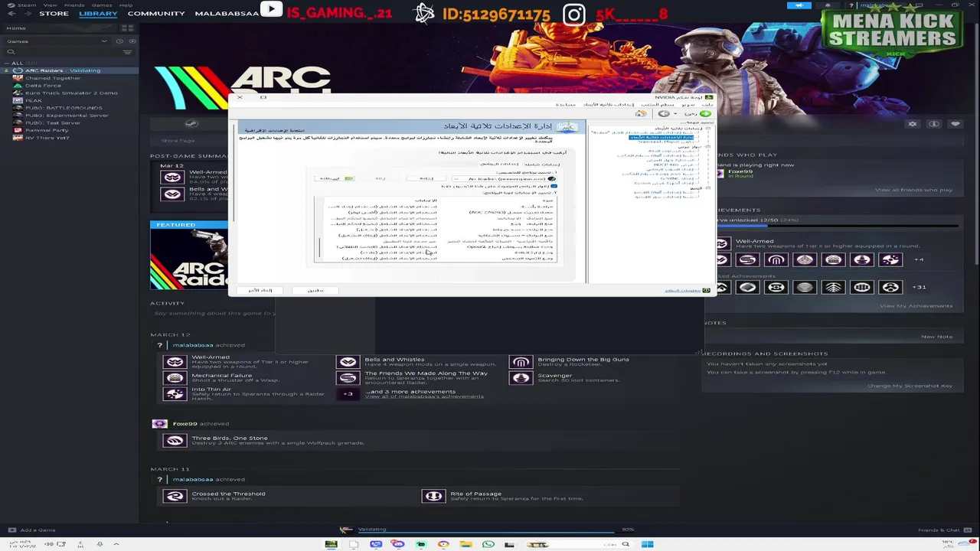Click New Note
980x551 pixels.
tap(937, 337)
